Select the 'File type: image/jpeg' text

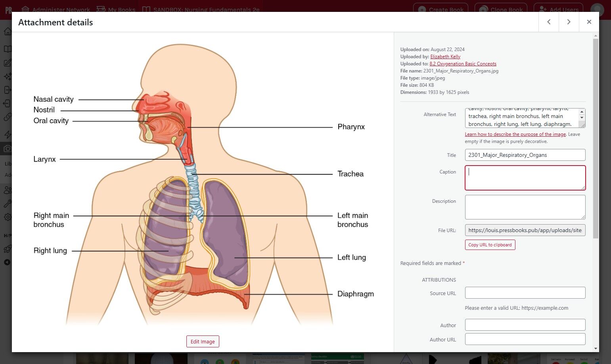click(x=423, y=78)
